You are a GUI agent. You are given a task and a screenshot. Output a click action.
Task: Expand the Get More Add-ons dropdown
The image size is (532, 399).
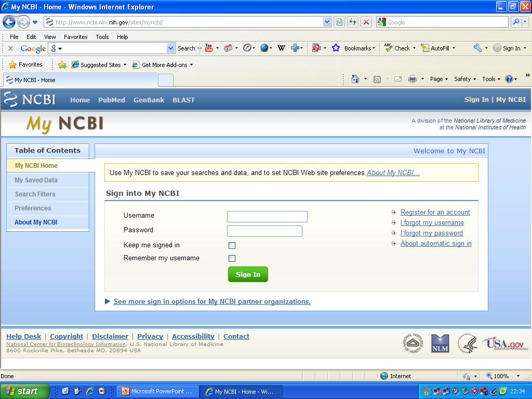point(191,65)
